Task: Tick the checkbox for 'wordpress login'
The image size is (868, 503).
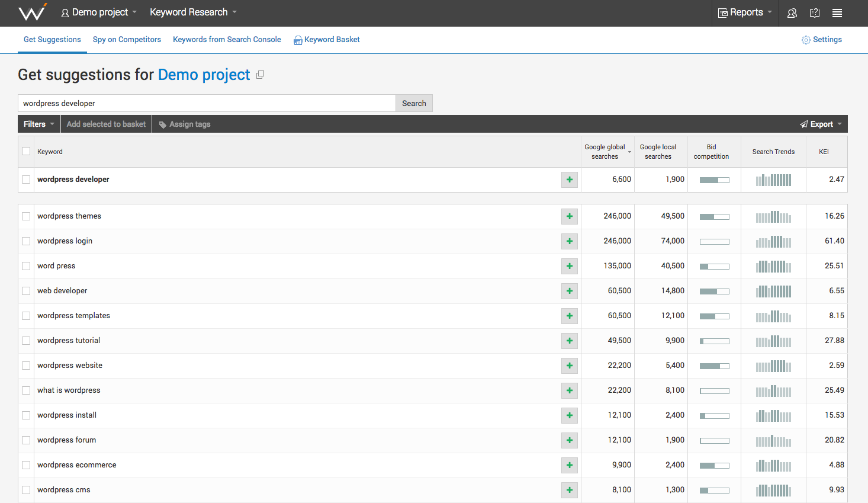Action: [26, 241]
